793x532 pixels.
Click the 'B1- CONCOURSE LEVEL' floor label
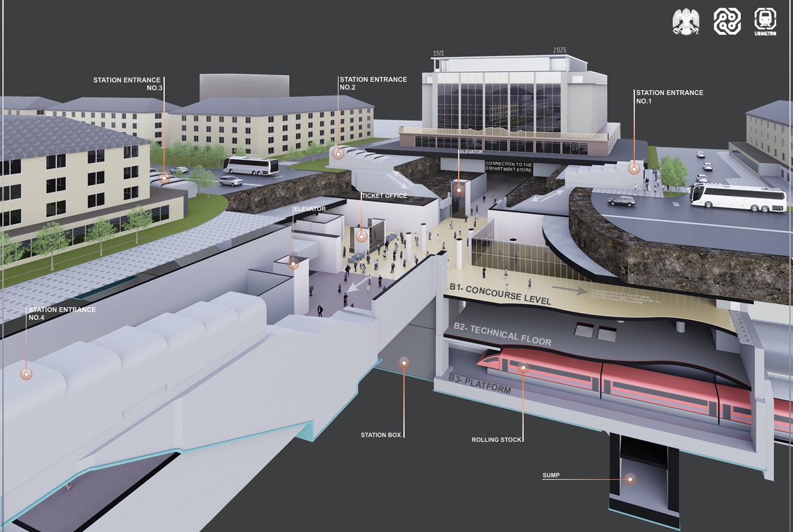pos(500,295)
